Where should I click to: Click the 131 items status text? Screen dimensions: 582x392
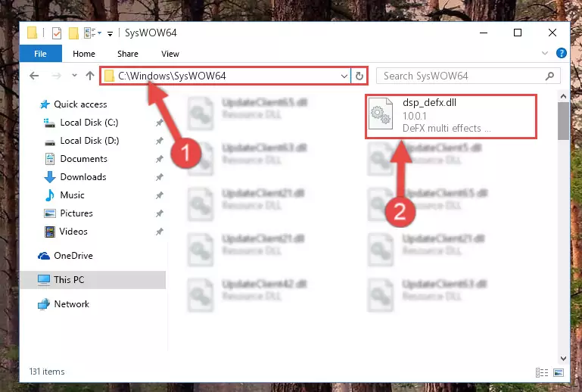pos(47,372)
